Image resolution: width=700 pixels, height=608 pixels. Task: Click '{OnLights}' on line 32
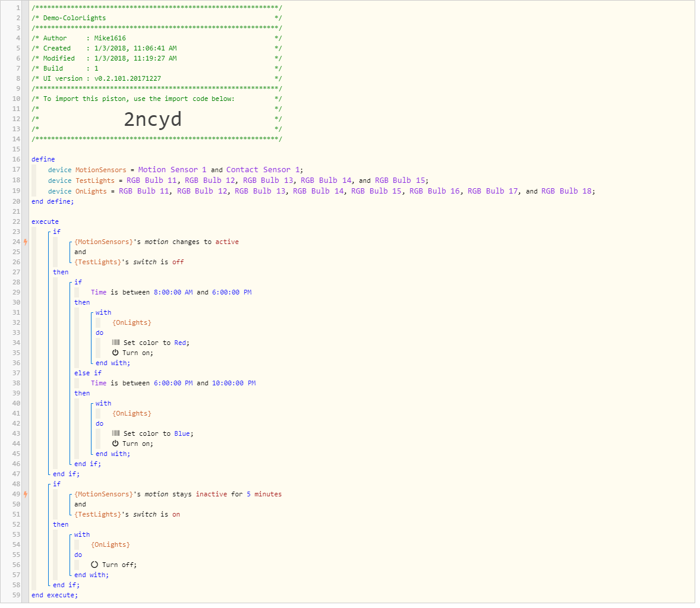pyautogui.click(x=133, y=324)
